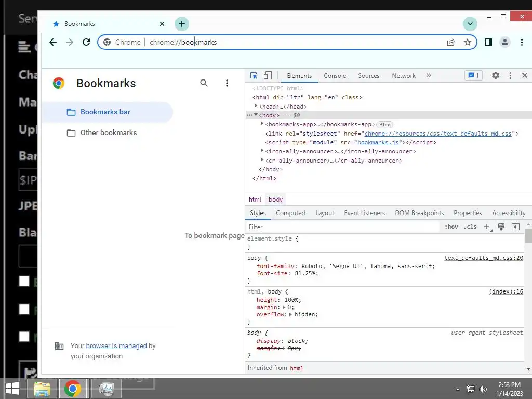The width and height of the screenshot is (532, 399).
Task: Open the issues counter badge
Action: (x=474, y=75)
